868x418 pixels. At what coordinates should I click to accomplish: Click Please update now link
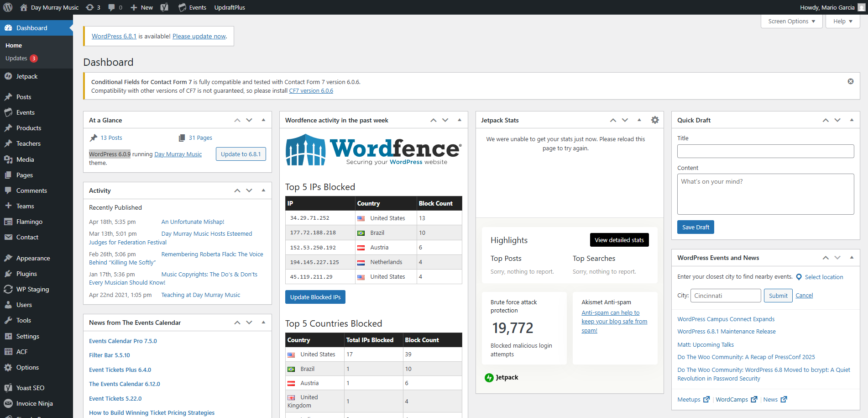(x=199, y=36)
